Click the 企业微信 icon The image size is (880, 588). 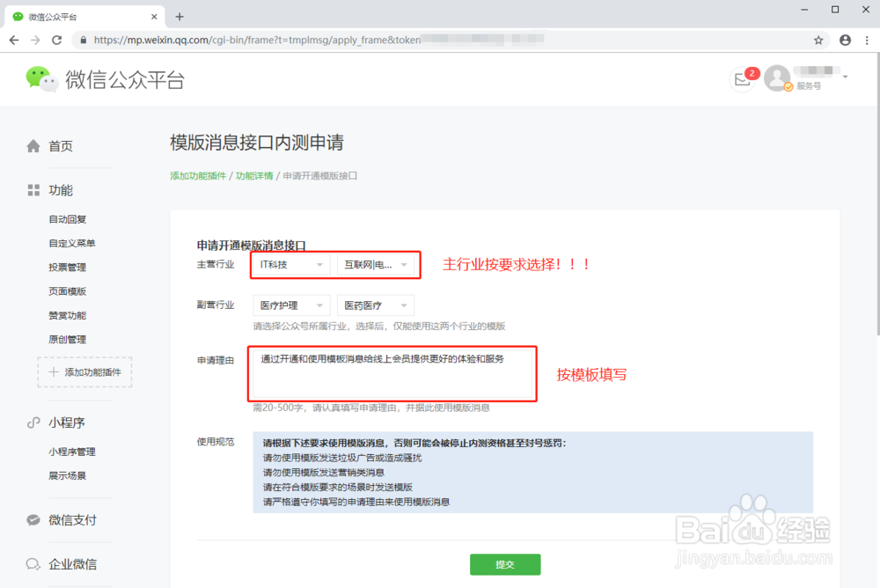point(33,564)
